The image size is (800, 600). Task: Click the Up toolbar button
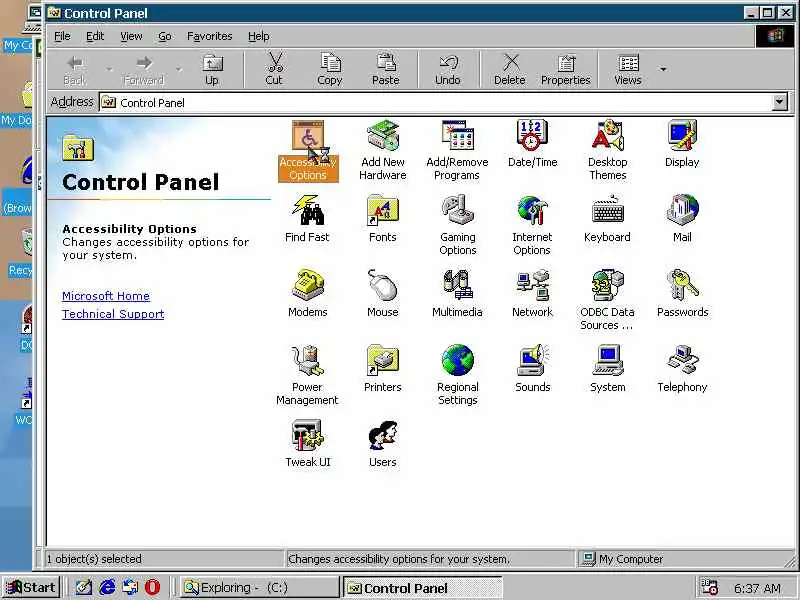click(212, 70)
